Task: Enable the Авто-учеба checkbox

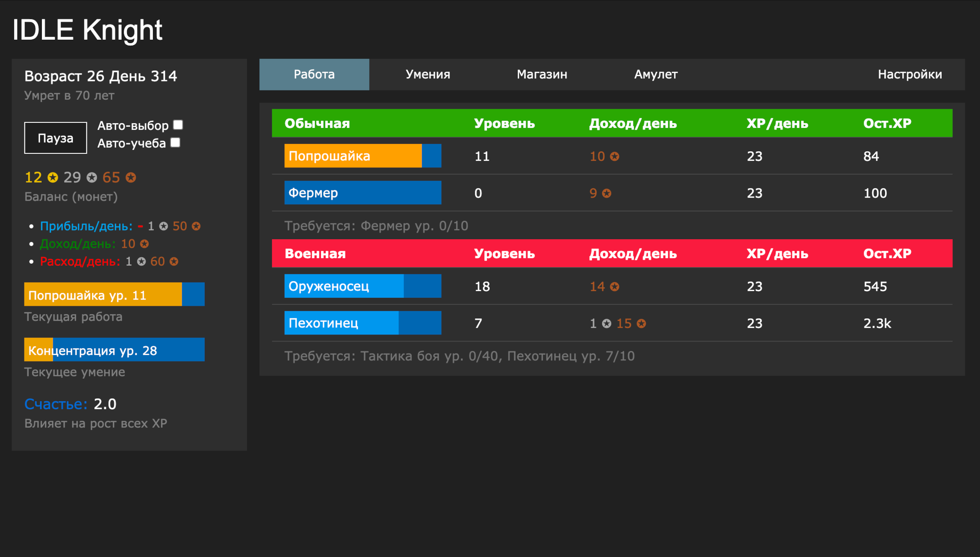Action: point(175,143)
